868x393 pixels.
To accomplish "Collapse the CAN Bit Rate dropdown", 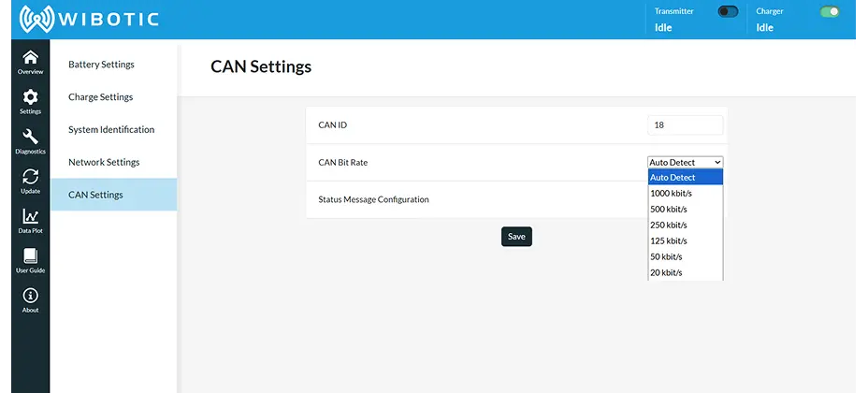I will tap(685, 162).
